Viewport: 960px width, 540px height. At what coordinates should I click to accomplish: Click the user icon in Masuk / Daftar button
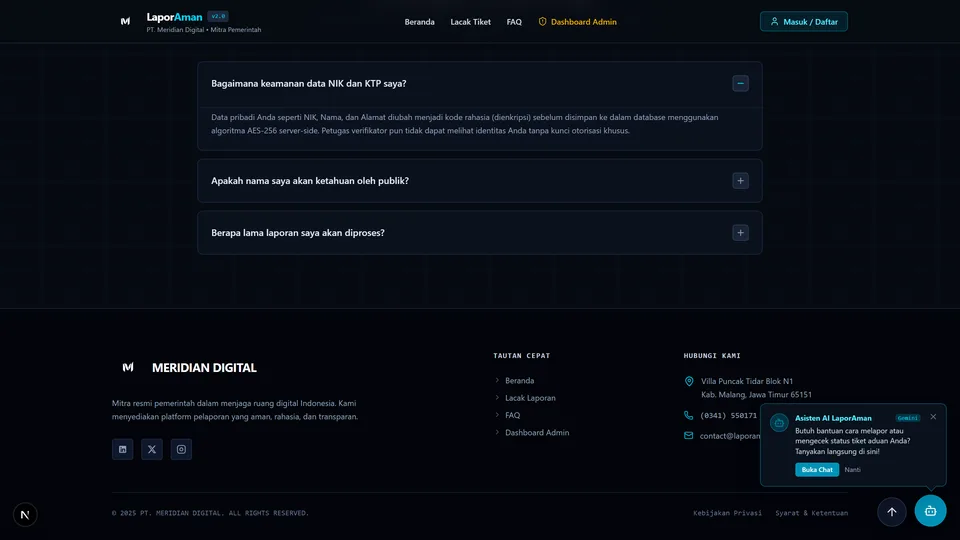pos(774,21)
